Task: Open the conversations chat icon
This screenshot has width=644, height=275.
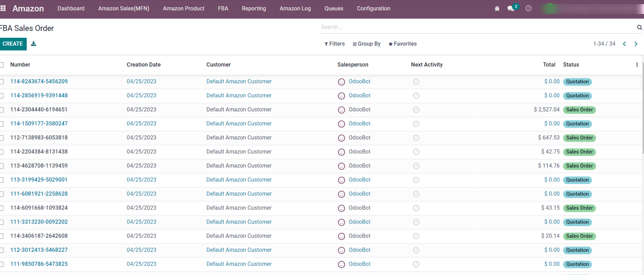Action: coord(511,9)
